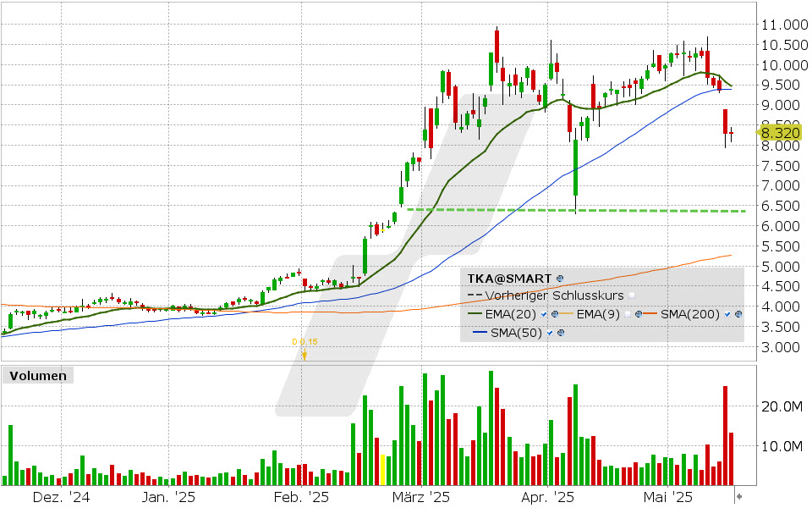The width and height of the screenshot is (812, 508).
Task: Click the current price label 8.320
Action: coord(781,133)
